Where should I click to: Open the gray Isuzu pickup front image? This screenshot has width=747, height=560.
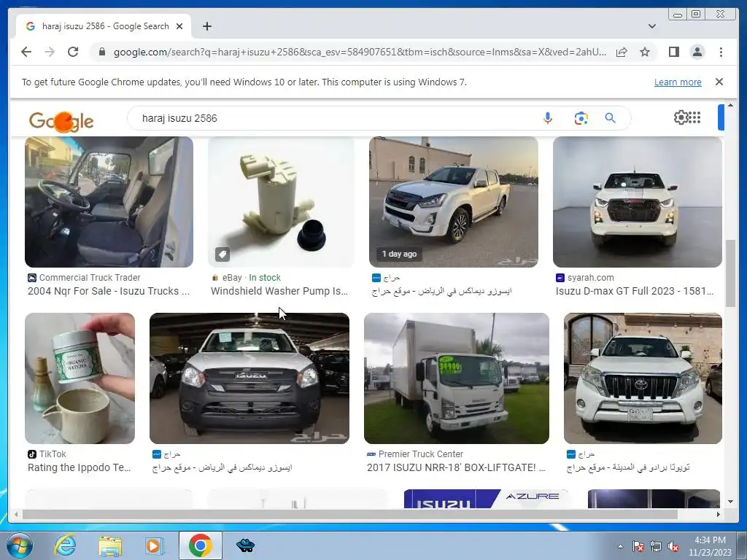249,378
